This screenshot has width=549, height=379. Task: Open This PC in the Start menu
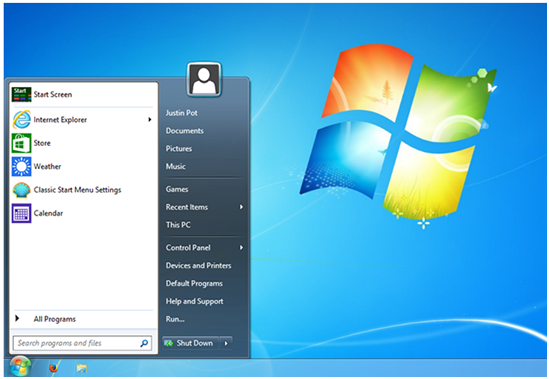click(x=178, y=225)
